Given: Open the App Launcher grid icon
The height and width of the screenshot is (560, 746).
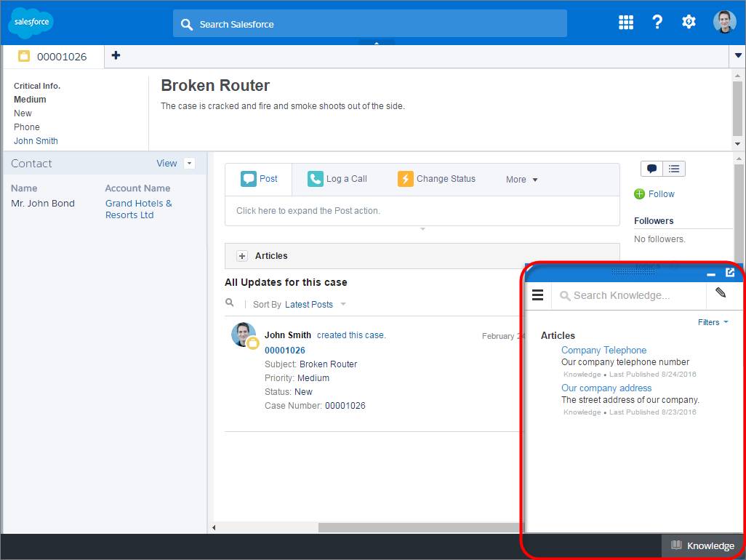Looking at the screenshot, I should [625, 22].
